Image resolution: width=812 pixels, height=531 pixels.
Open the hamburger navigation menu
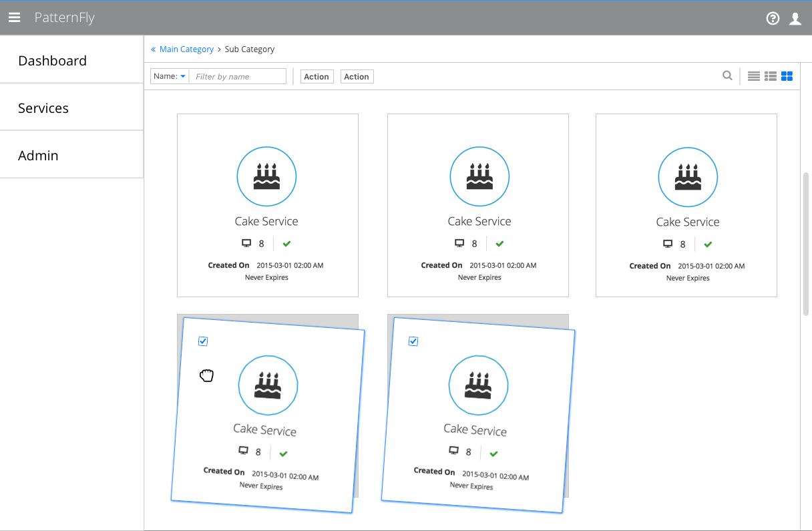point(14,18)
